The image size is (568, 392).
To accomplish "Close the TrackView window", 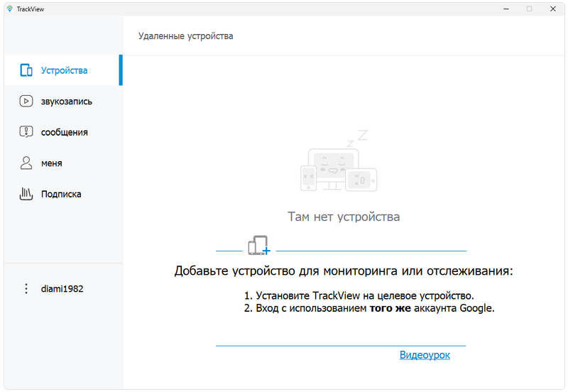I will click(x=553, y=9).
